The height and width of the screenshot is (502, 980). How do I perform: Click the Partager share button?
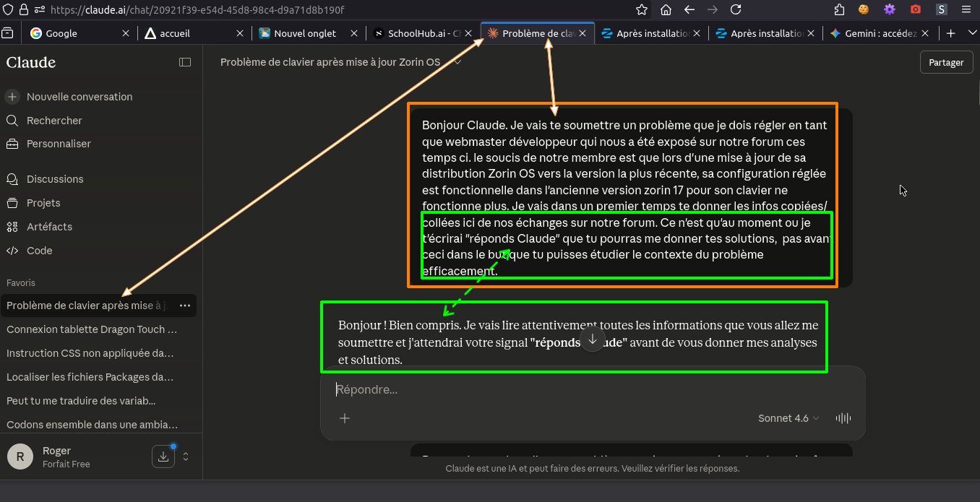click(x=946, y=62)
